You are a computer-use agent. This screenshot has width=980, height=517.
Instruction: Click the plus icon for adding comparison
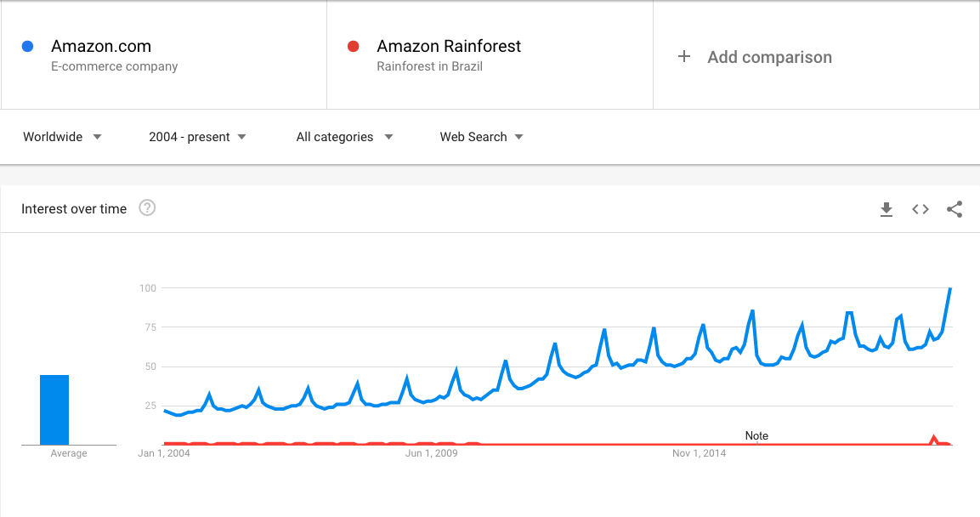[x=684, y=57]
